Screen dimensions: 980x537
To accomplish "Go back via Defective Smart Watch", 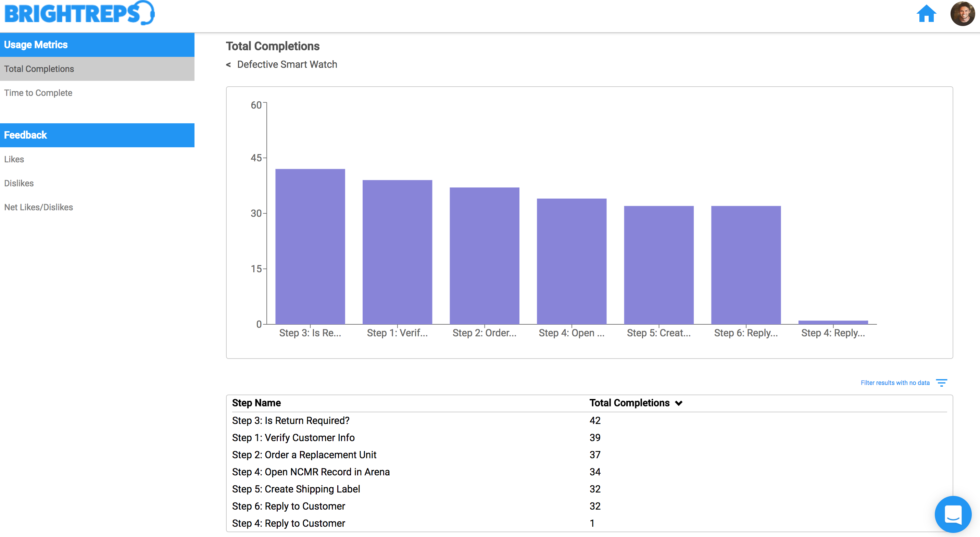I will point(287,65).
